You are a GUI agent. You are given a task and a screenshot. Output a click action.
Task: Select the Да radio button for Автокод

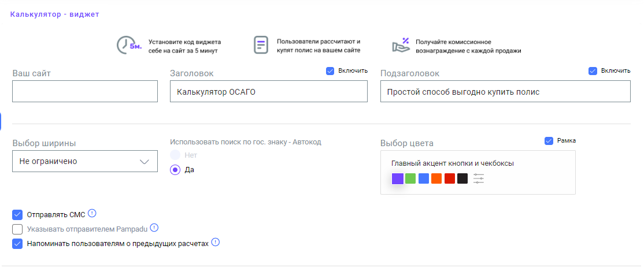point(175,169)
